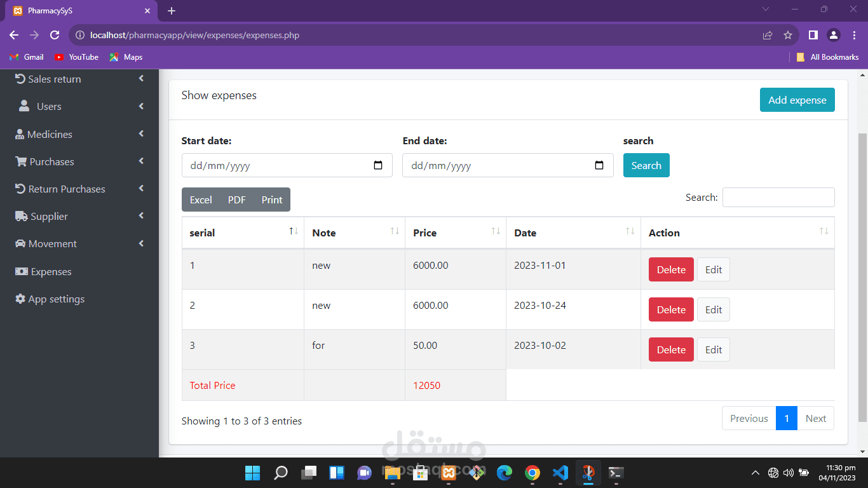The height and width of the screenshot is (488, 868).
Task: Click the Print button
Action: [272, 200]
